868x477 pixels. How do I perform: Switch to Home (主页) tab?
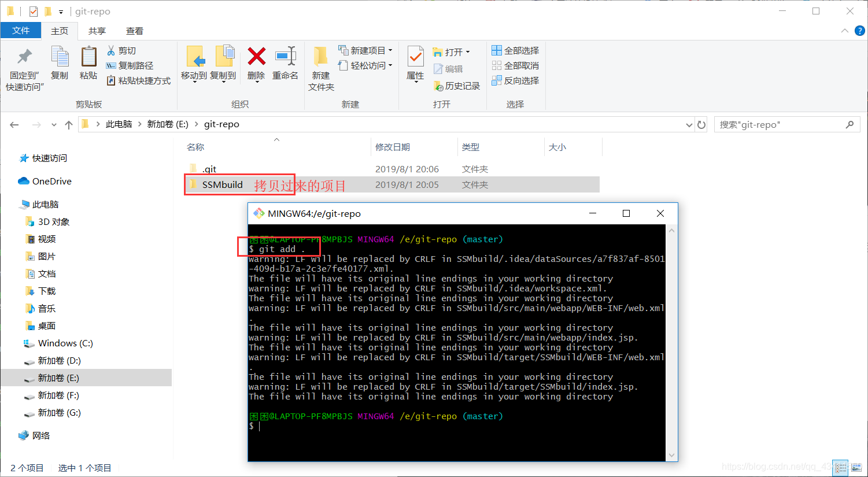click(x=60, y=31)
